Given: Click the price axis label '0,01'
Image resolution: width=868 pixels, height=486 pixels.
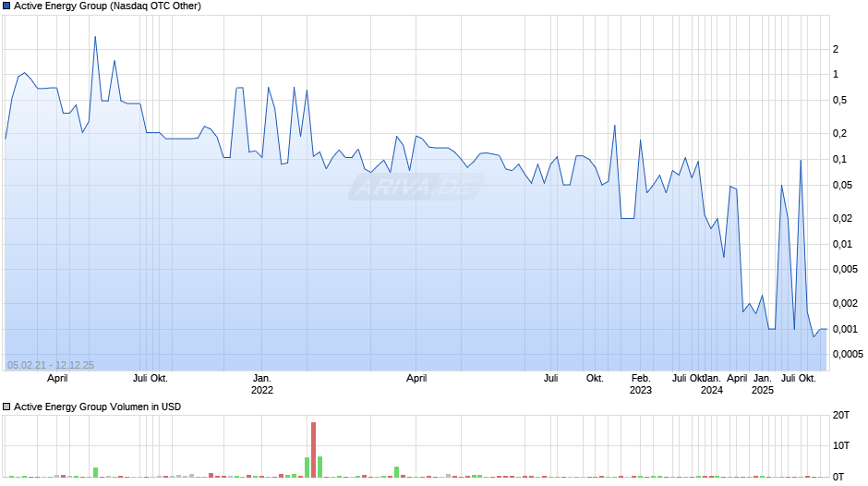Looking at the screenshot, I should (x=842, y=244).
